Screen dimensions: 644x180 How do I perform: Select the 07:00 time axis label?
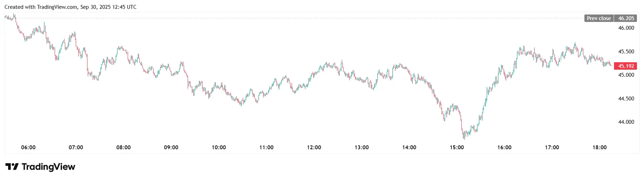pos(76,147)
